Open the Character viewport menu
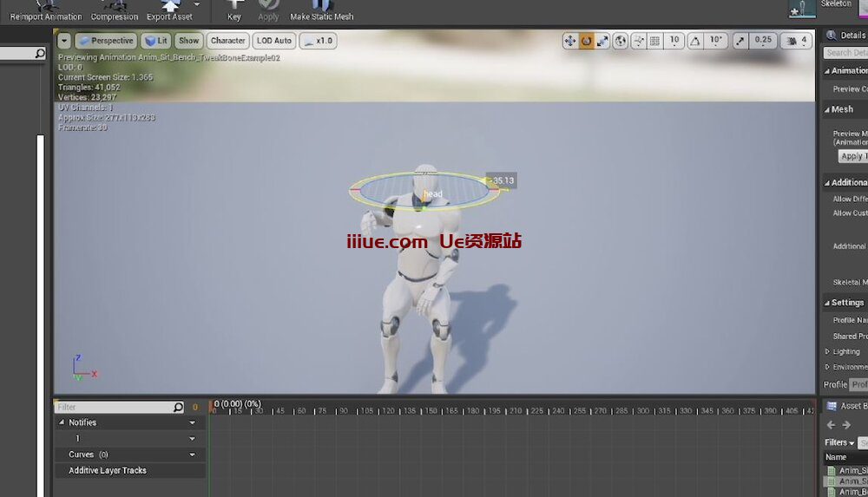The image size is (868, 497). pyautogui.click(x=227, y=41)
